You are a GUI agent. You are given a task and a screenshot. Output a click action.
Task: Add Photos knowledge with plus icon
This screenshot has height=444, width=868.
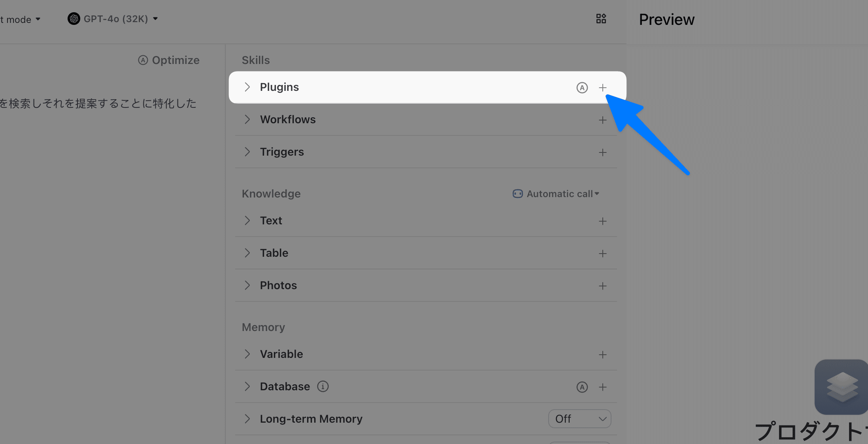click(x=602, y=286)
